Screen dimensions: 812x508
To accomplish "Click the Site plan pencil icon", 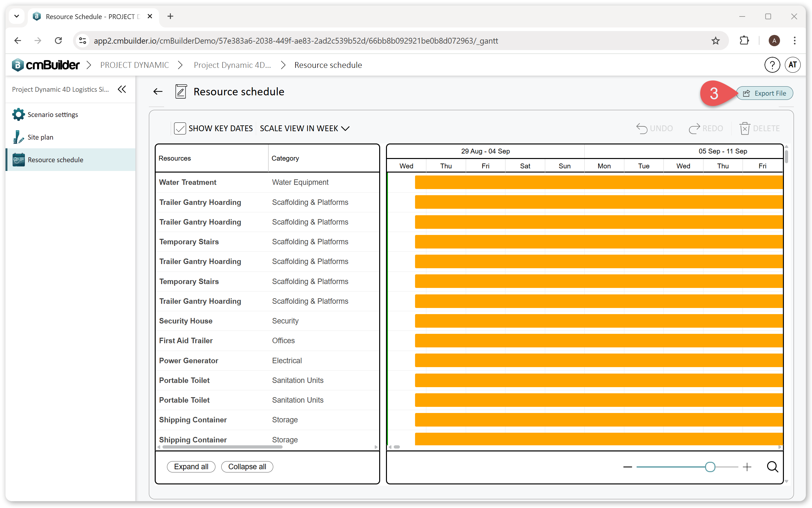I will pyautogui.click(x=18, y=137).
